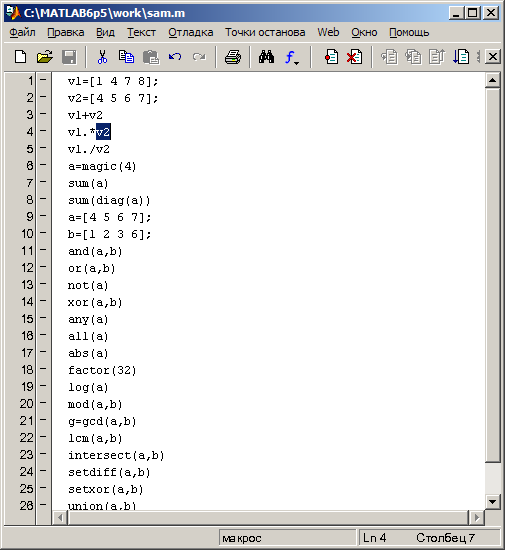Image resolution: width=505 pixels, height=550 pixels.
Task: Click the макрос status bar field
Action: [287, 538]
